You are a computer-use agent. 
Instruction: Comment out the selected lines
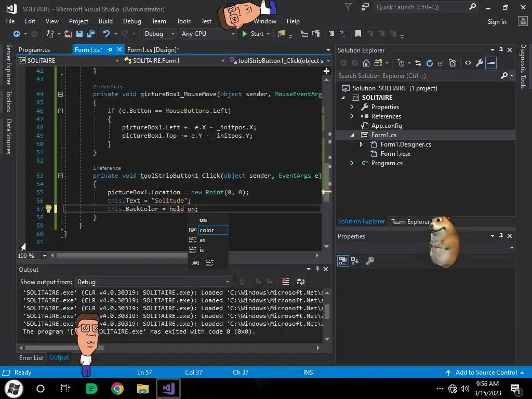coord(331,34)
